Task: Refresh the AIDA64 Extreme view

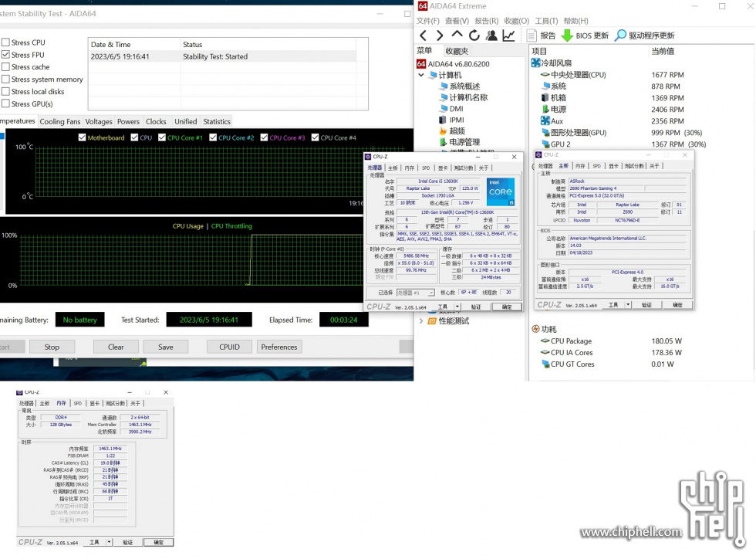Action: point(474,36)
